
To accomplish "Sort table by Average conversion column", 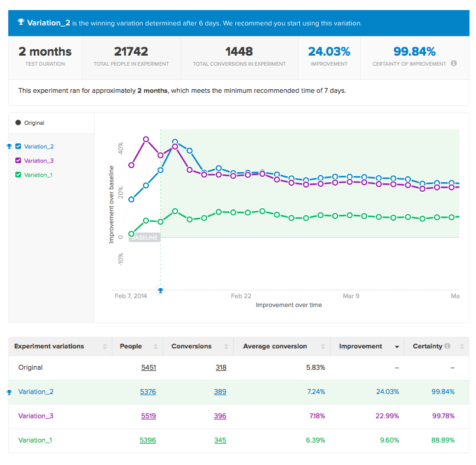I will [x=275, y=346].
